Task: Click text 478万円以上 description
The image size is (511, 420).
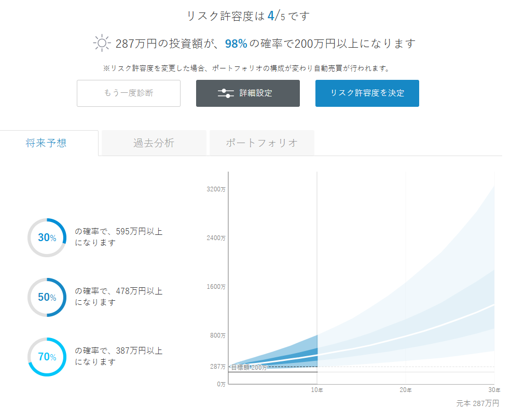Action: (119, 297)
